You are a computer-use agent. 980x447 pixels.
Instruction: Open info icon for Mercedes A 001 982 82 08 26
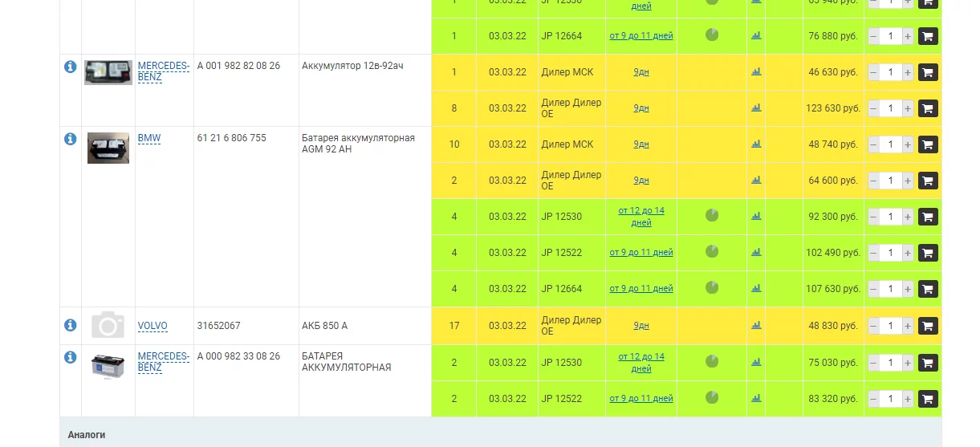pos(71,67)
